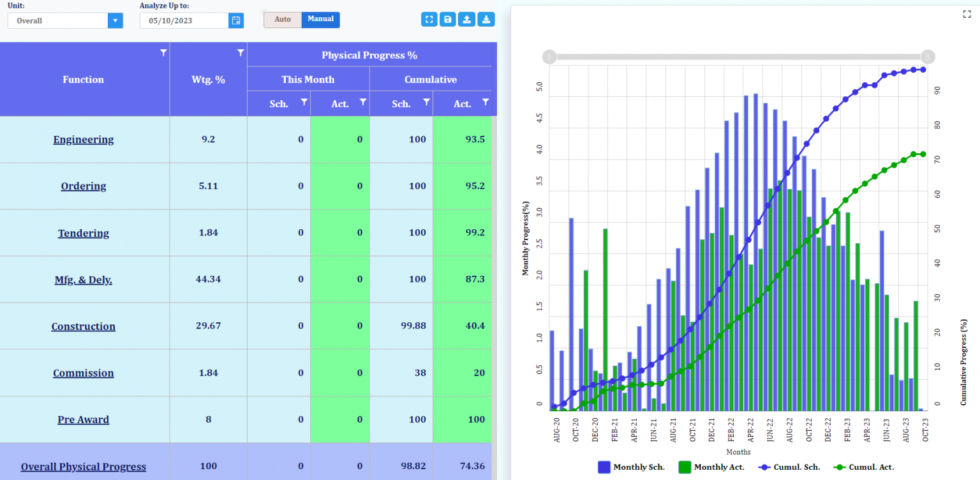Select the Manual tab
The image size is (980, 480).
click(x=320, y=20)
